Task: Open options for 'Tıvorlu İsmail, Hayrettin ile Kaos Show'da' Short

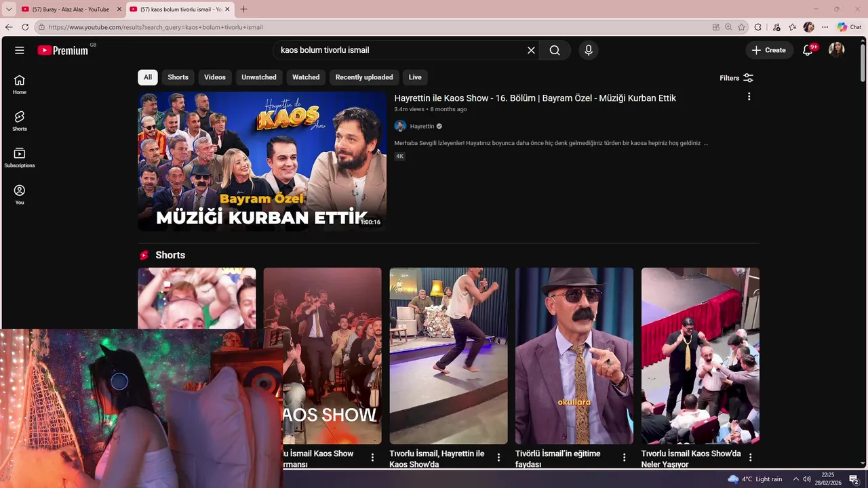Action: tap(498, 457)
